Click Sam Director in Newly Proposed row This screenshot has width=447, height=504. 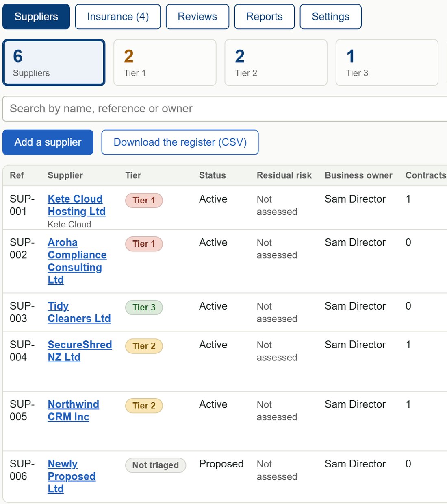click(x=355, y=464)
